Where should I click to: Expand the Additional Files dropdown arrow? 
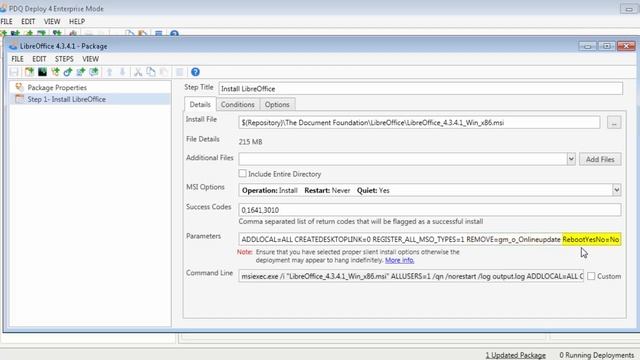point(571,159)
